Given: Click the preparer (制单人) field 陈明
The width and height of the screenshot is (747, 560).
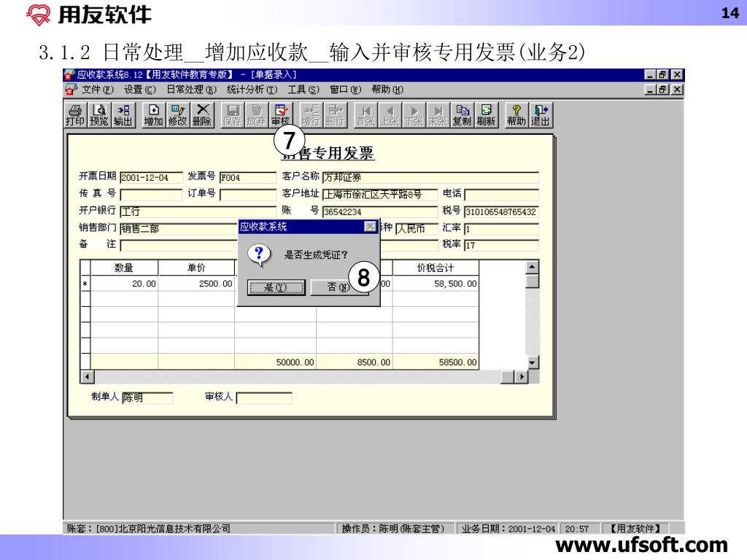Looking at the screenshot, I should point(147,397).
